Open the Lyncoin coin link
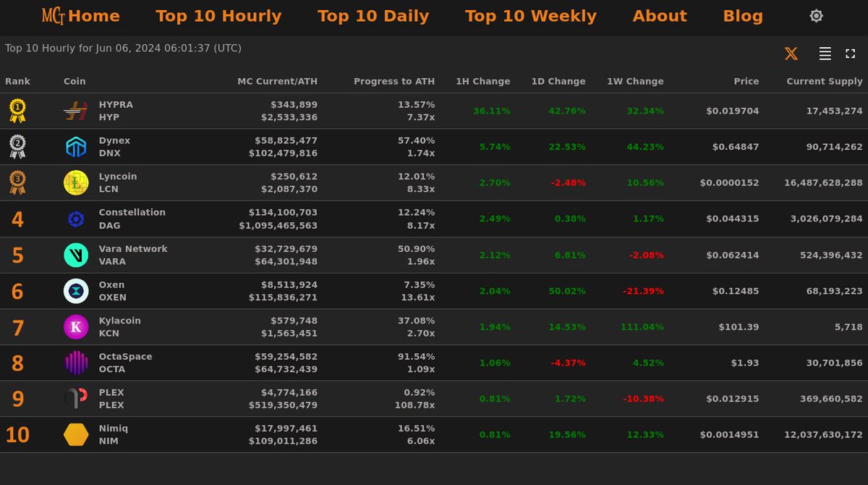This screenshot has width=868, height=485. [118, 177]
